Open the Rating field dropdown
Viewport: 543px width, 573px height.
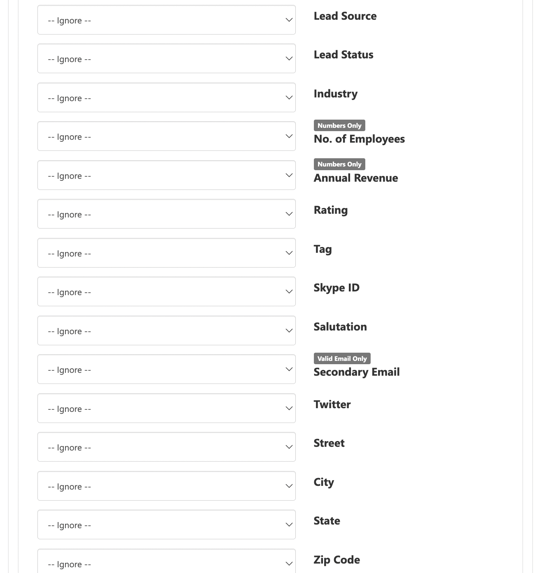[166, 214]
